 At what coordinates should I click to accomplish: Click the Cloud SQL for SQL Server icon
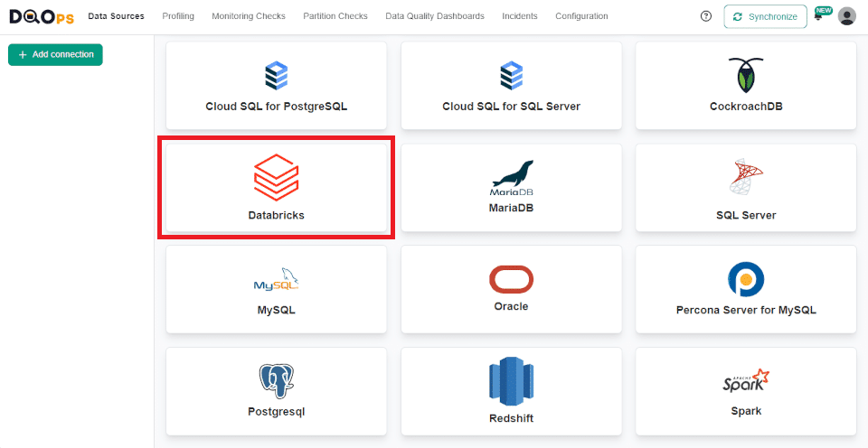(511, 76)
